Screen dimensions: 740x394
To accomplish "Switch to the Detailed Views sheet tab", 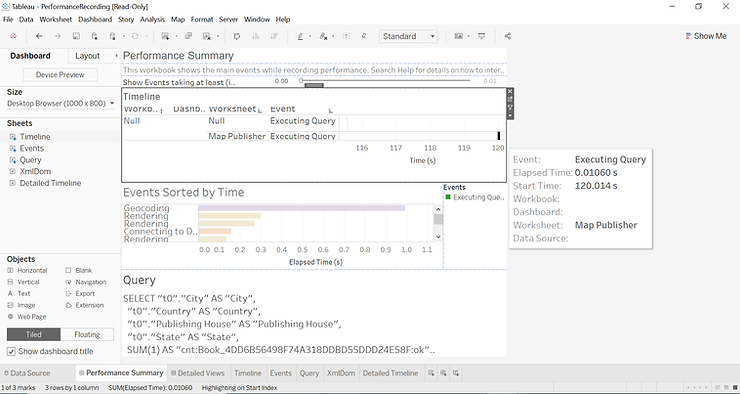I will 198,373.
